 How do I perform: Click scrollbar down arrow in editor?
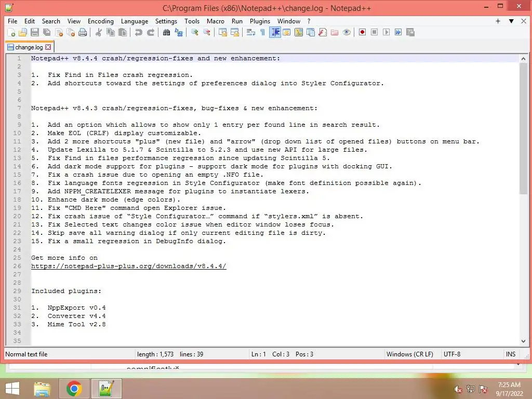(x=523, y=341)
